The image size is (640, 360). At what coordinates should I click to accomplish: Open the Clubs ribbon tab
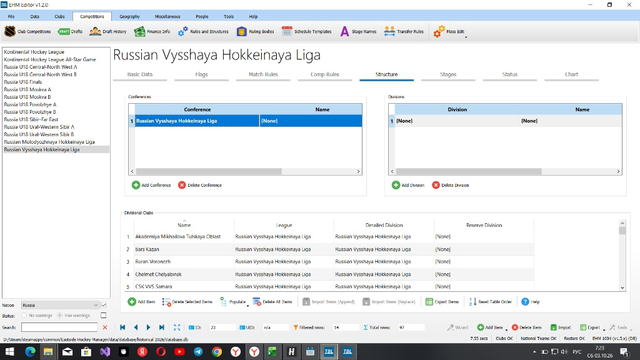pos(60,16)
